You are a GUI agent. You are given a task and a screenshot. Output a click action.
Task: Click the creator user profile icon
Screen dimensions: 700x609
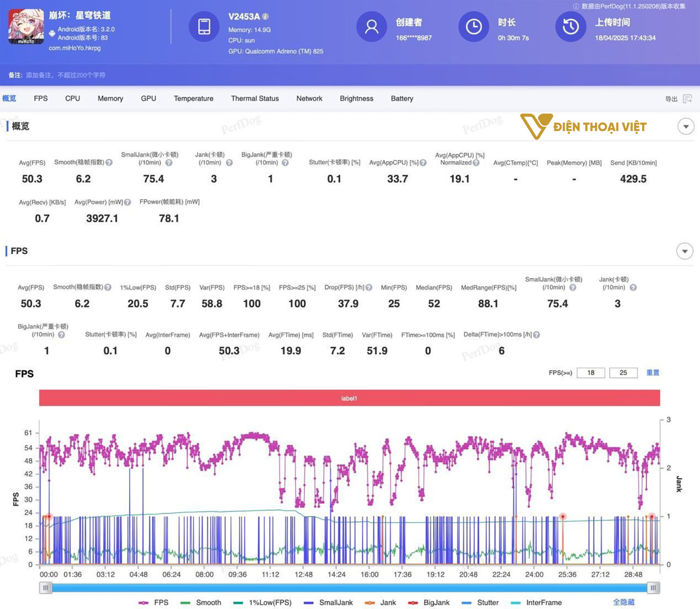[371, 27]
